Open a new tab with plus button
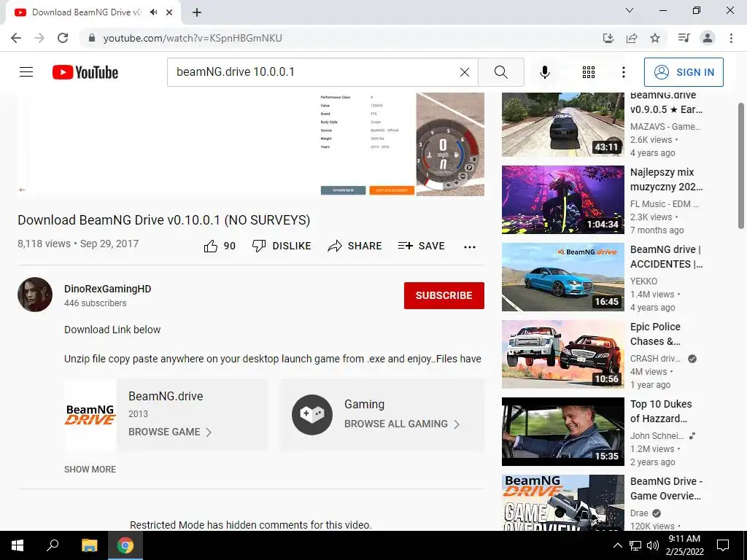747x560 pixels. (197, 12)
